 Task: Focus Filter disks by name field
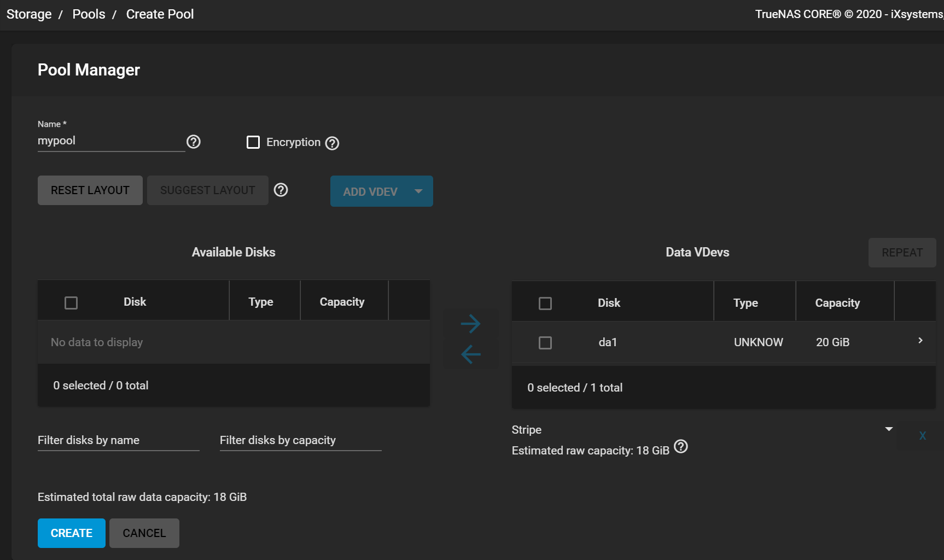click(119, 441)
